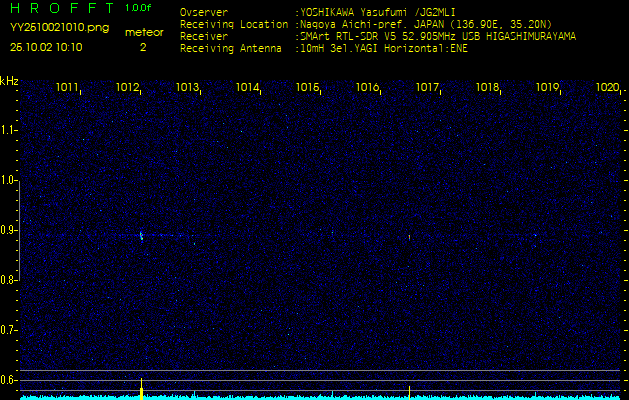Select the 1012 time marker

(127, 88)
